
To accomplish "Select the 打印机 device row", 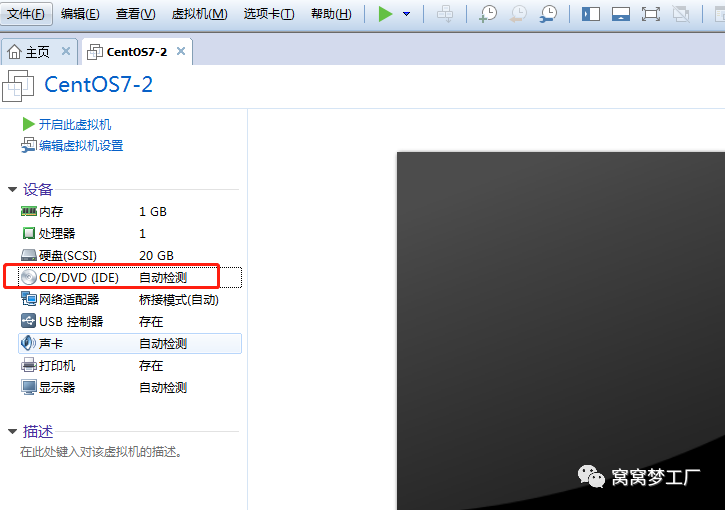I will tap(130, 366).
